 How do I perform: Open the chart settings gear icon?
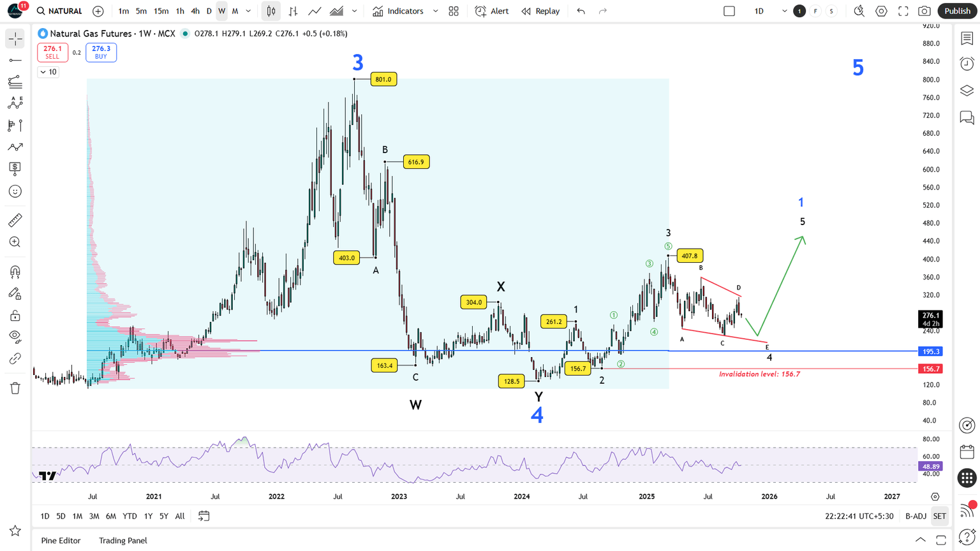coord(881,11)
